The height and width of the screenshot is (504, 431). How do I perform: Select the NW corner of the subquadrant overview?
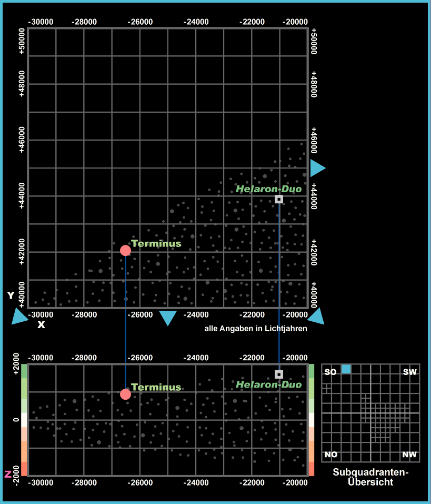click(409, 454)
